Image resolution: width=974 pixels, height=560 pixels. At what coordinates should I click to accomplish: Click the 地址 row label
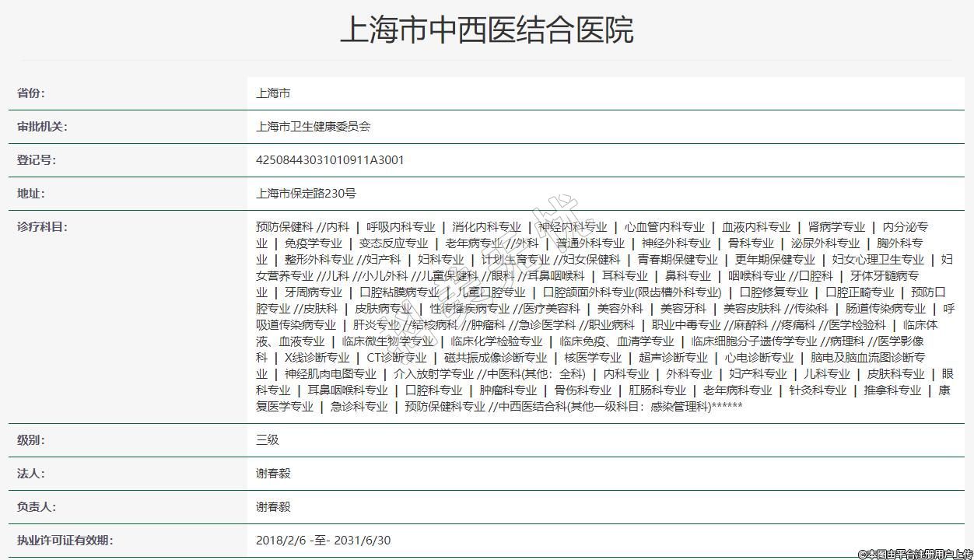(x=31, y=194)
